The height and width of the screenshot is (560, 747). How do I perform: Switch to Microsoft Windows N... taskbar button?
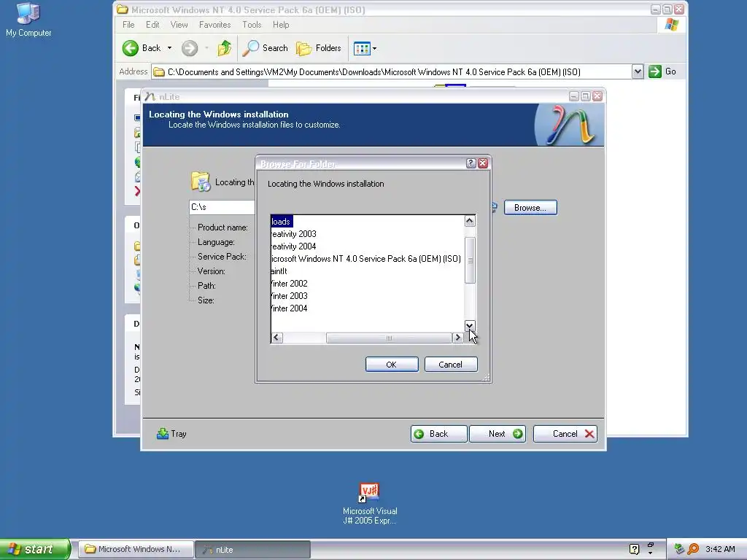coord(135,549)
